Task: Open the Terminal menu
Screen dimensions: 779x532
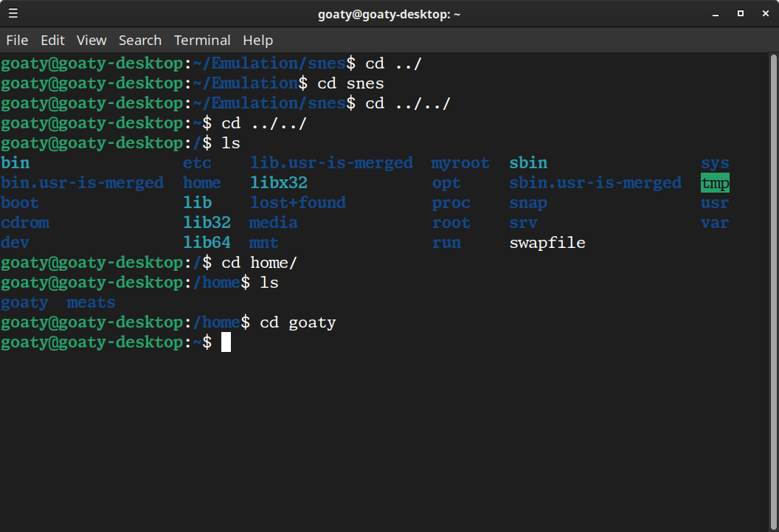Action: tap(202, 41)
